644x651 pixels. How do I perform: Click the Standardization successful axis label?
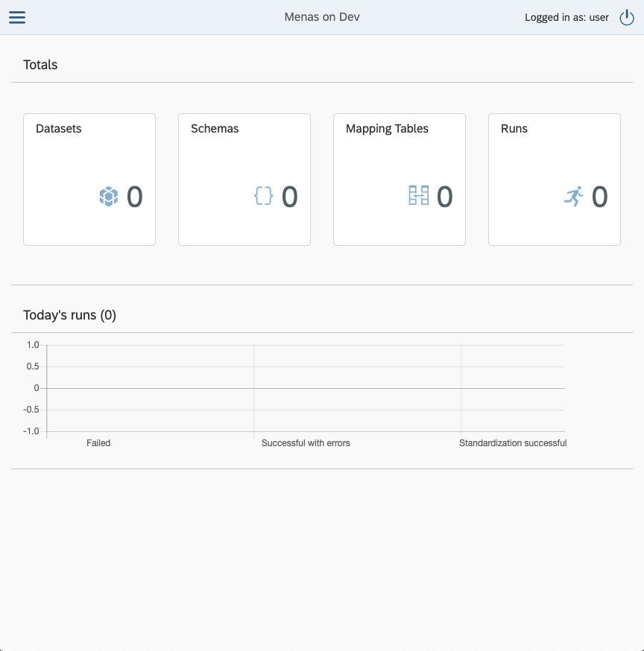click(x=513, y=443)
